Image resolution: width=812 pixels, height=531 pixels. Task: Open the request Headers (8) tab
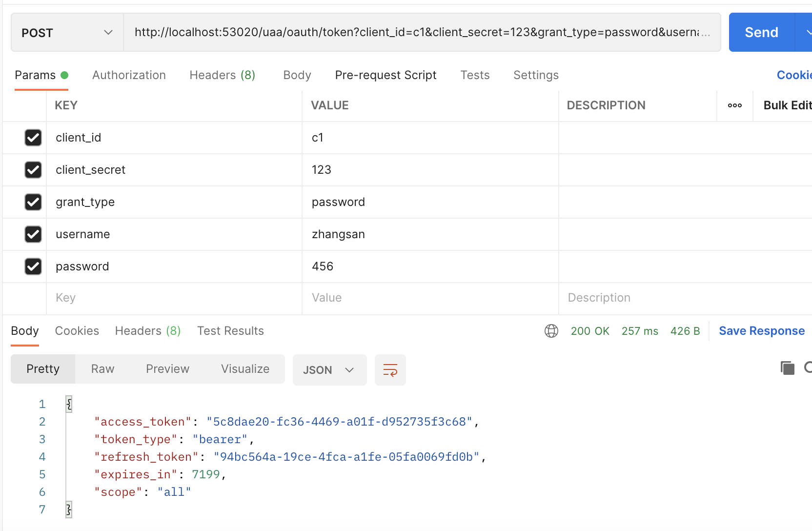(x=223, y=75)
